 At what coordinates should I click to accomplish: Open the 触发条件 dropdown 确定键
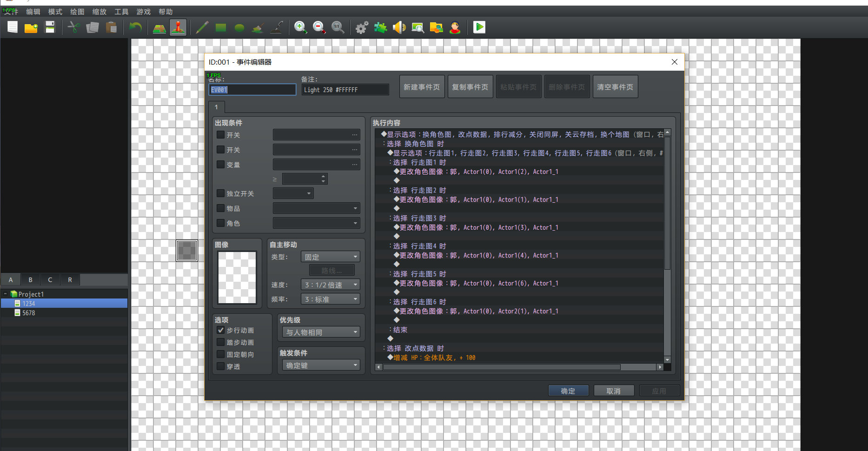tap(321, 365)
